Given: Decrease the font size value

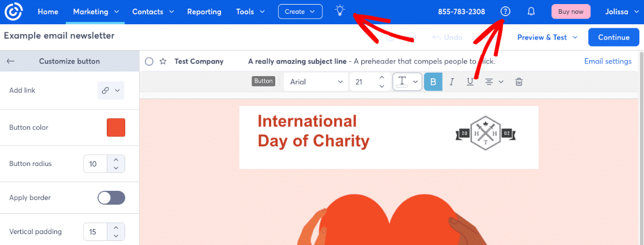Looking at the screenshot, I should (x=381, y=86).
